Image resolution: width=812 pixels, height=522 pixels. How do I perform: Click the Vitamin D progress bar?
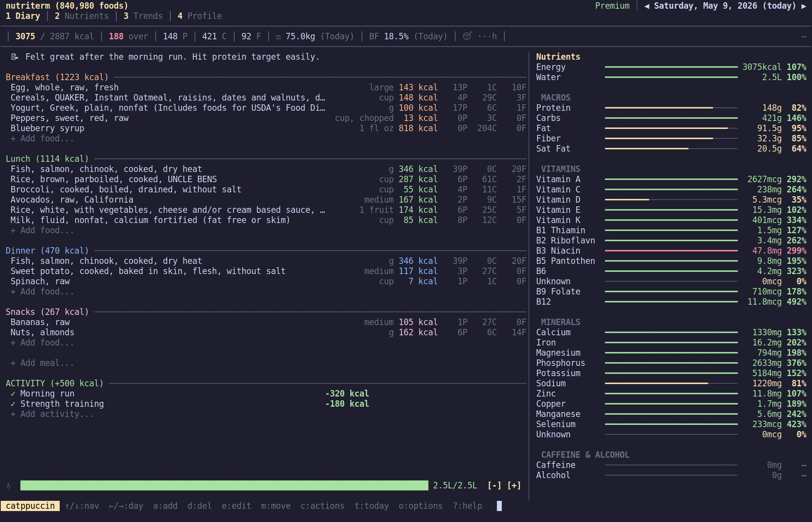(x=671, y=200)
